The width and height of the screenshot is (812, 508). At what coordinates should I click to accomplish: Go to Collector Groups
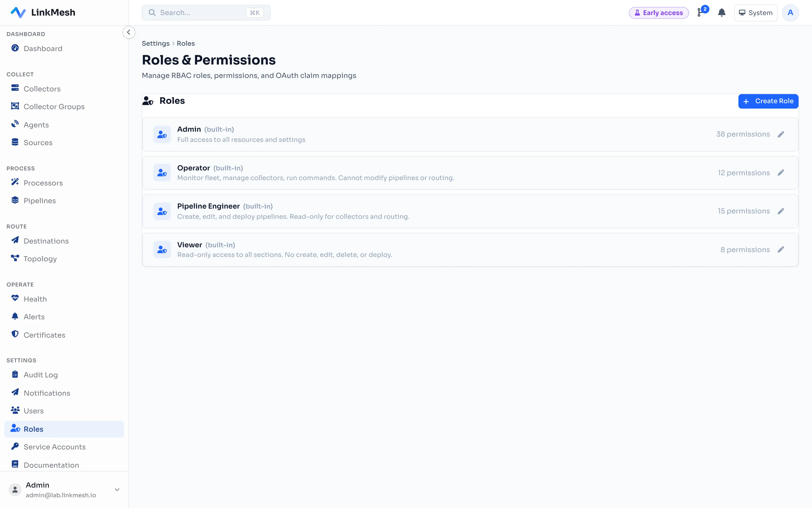point(64,106)
